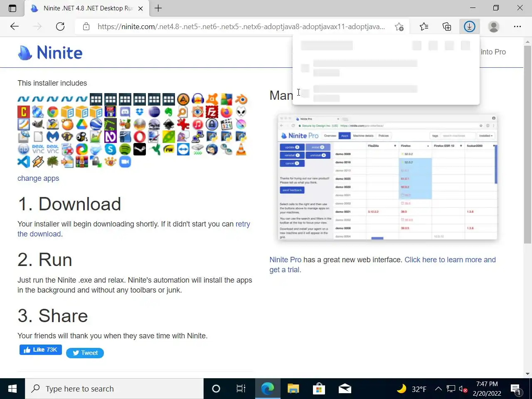
Task: Open Task View from the taskbar
Action: 241,389
